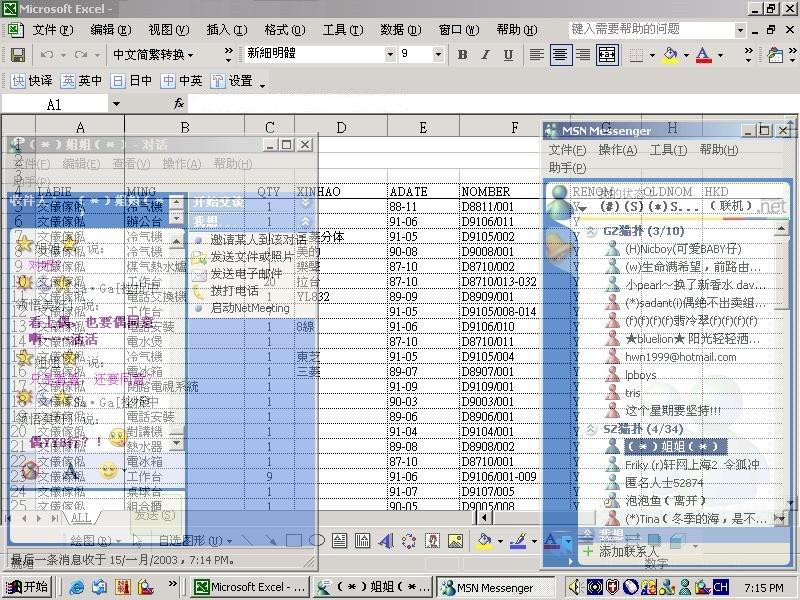Open the font size dropdown
This screenshot has height=600, width=800.
[x=437, y=55]
